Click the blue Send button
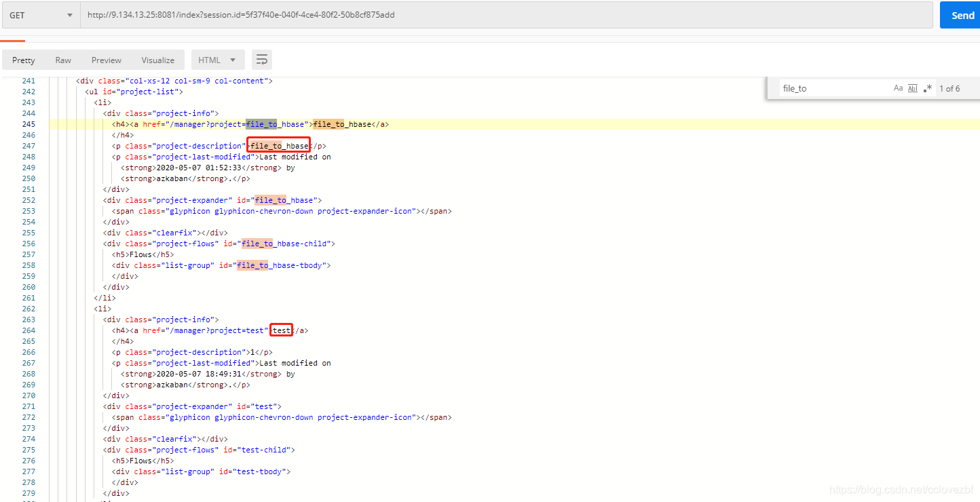The width and height of the screenshot is (980, 502). click(x=961, y=15)
